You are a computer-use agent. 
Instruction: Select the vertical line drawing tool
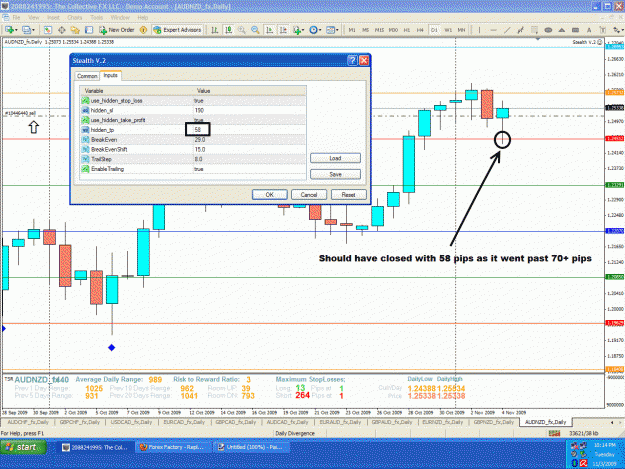pyautogui.click(x=479, y=30)
